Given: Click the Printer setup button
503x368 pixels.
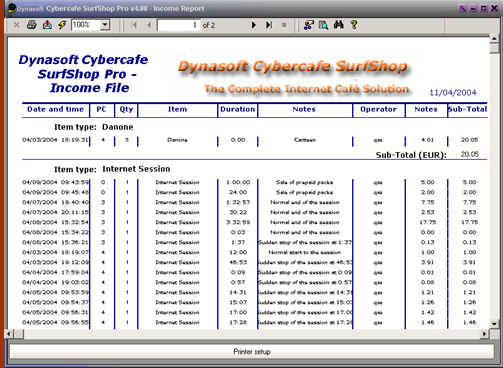Looking at the screenshot, I should click(x=252, y=352).
